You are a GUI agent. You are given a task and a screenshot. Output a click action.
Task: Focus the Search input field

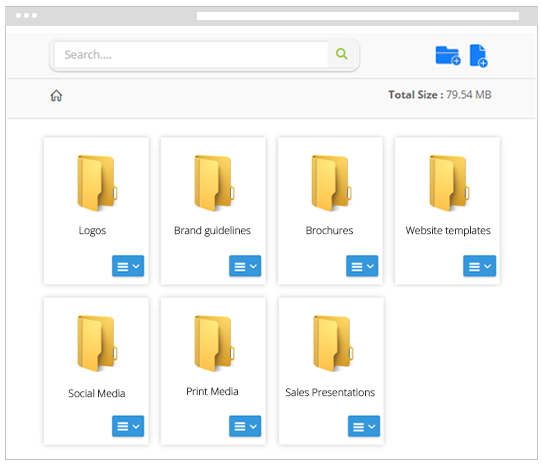[191, 55]
